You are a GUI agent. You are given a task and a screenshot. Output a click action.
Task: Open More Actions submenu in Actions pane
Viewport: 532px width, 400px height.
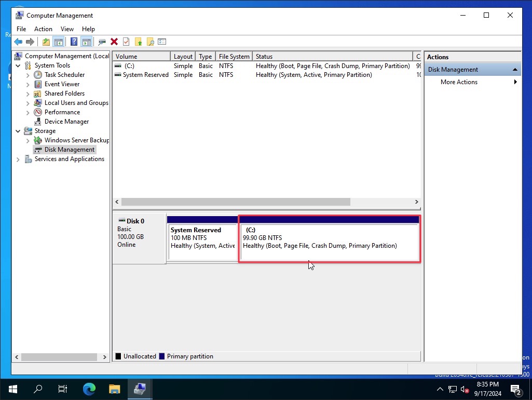click(473, 82)
